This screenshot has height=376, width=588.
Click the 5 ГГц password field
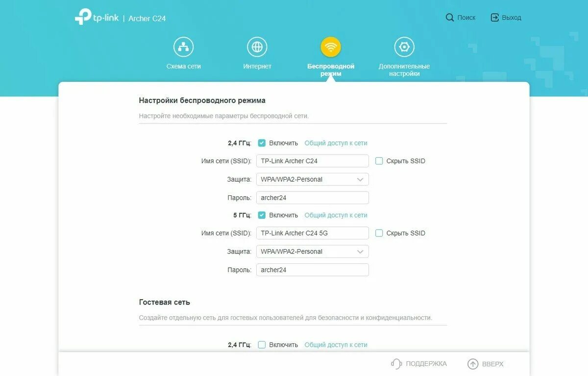[x=313, y=270]
